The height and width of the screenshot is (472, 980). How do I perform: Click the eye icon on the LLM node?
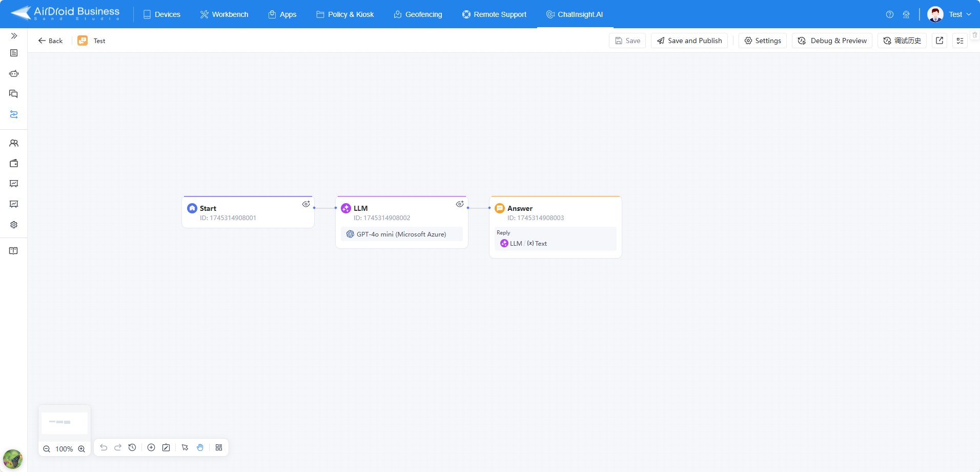point(460,204)
